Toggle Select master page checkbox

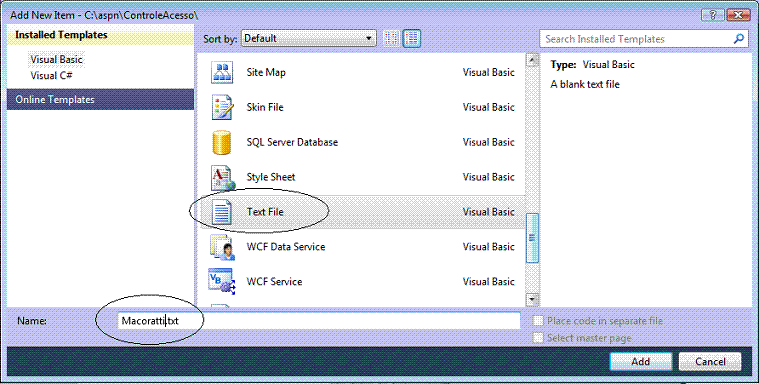pos(538,338)
